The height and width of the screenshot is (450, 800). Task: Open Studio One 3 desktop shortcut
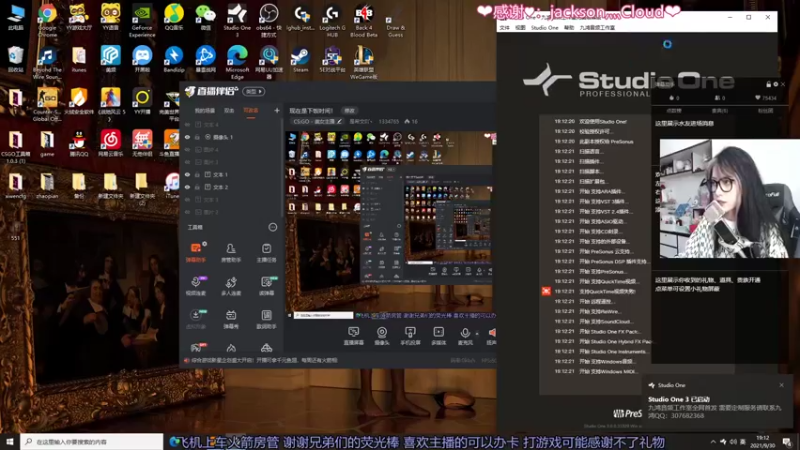click(x=237, y=20)
